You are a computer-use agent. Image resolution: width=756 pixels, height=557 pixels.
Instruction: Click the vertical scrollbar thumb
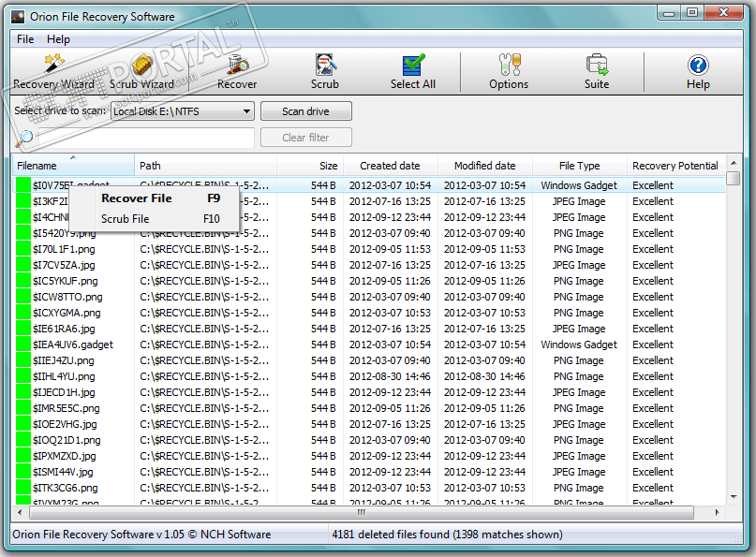point(734,178)
